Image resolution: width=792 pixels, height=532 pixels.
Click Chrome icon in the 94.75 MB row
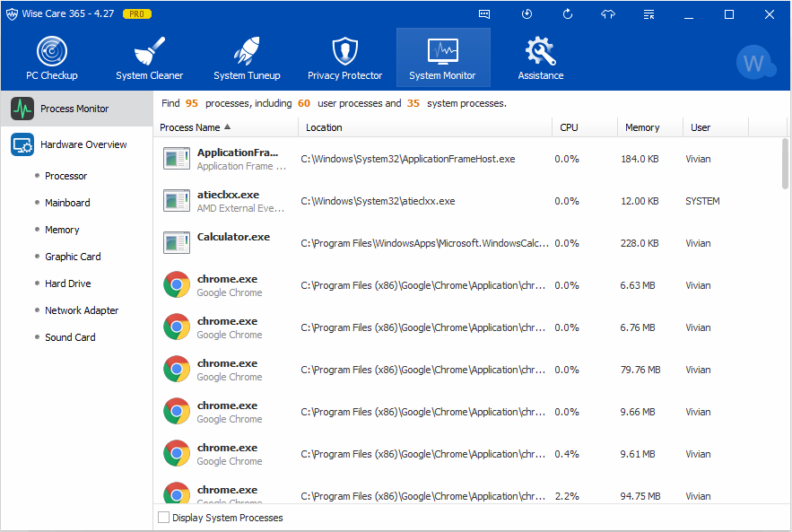point(177,493)
